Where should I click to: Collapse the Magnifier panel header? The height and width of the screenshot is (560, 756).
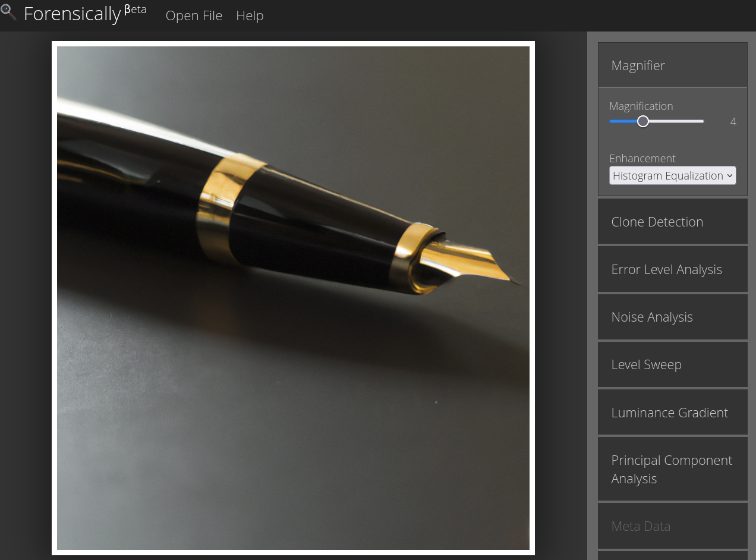pyautogui.click(x=673, y=65)
